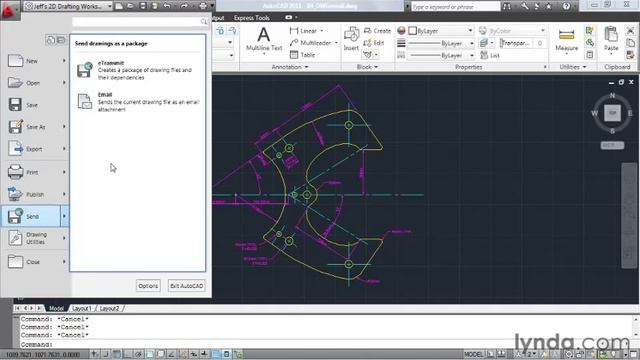Click the Open folder icon in Quick Access toolbar
Viewport: 640px width, 360px height.
131,6
